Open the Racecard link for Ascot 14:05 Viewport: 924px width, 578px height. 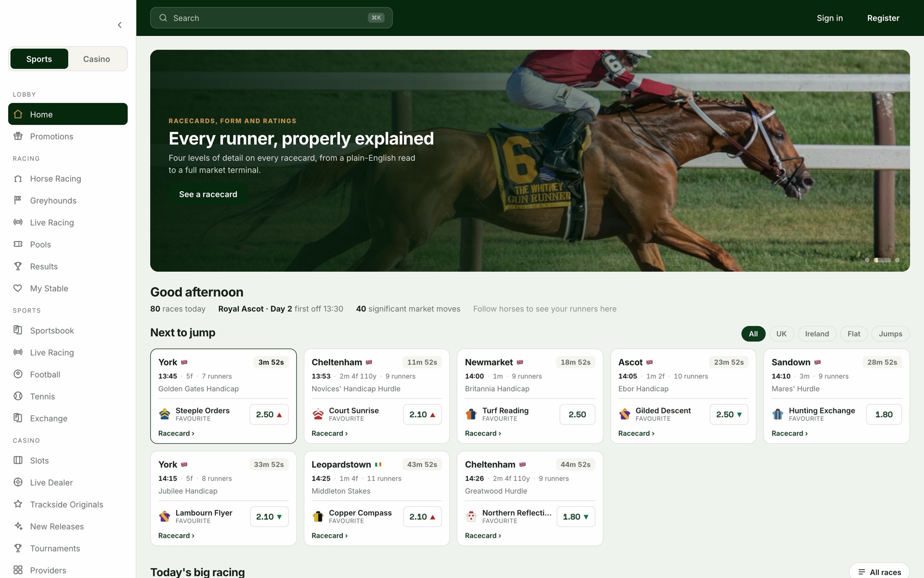pos(636,433)
